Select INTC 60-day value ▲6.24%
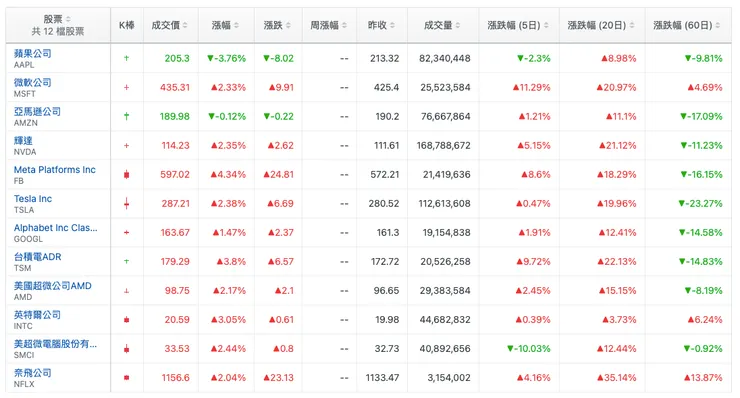This screenshot has height=398, width=740. (705, 320)
